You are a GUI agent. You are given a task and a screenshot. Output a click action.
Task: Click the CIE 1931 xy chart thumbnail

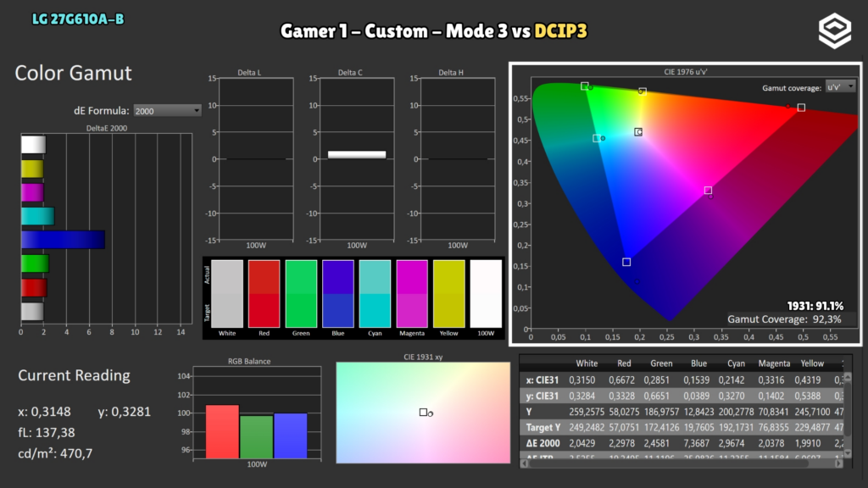coord(423,413)
